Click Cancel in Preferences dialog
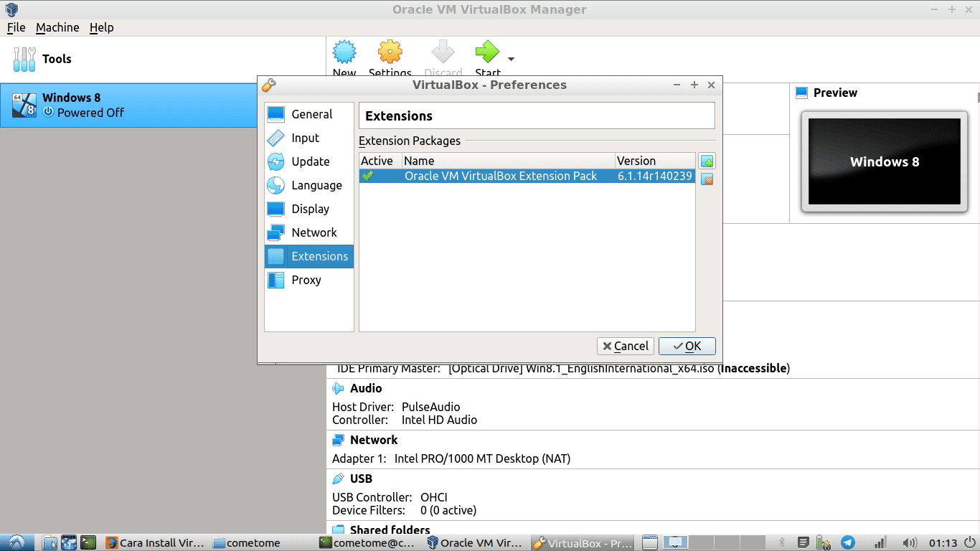Screen dimensions: 980x551 626,346
